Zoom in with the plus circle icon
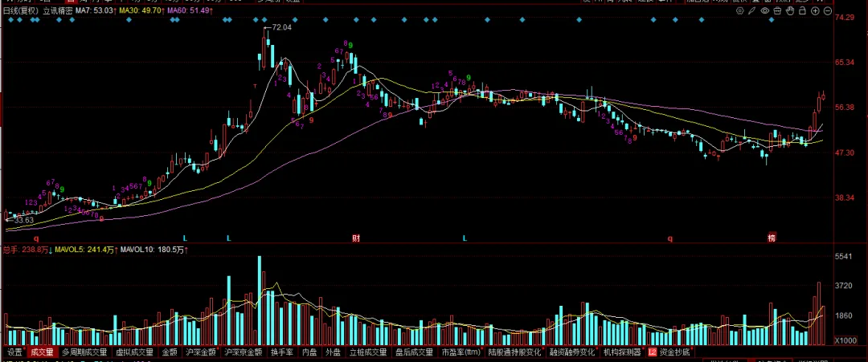Image resolution: width=868 pixels, height=362 pixels. coord(816,10)
